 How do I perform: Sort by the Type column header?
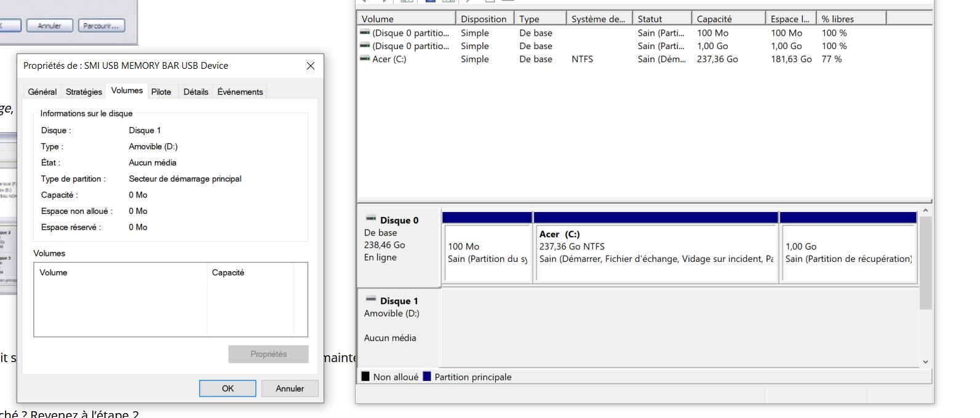540,19
